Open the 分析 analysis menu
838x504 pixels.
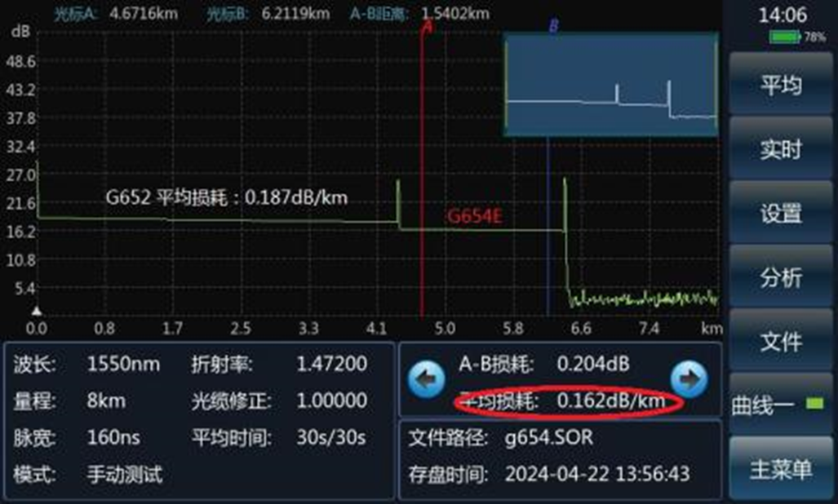point(781,277)
